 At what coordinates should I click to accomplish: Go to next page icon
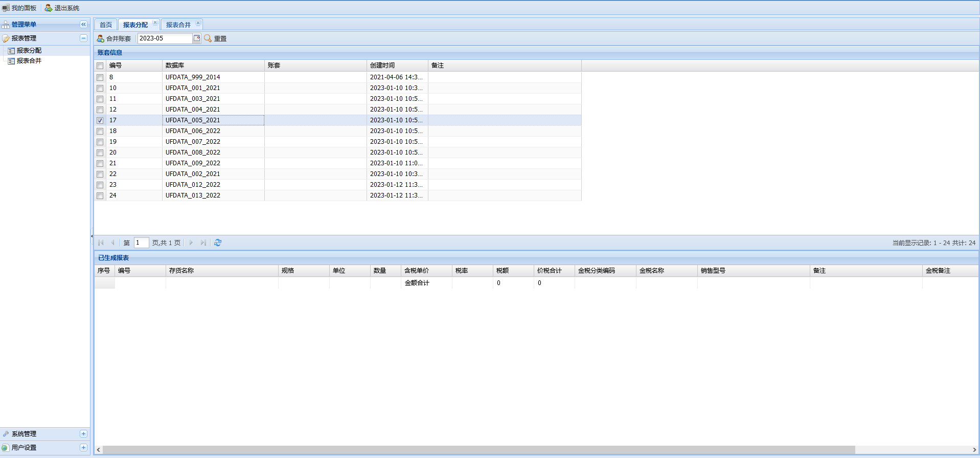[x=191, y=243]
